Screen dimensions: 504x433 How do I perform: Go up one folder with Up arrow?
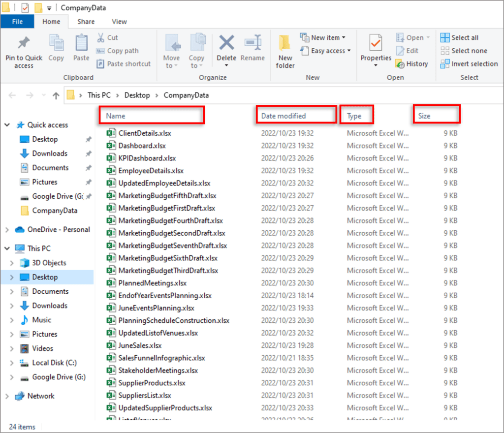click(x=56, y=95)
